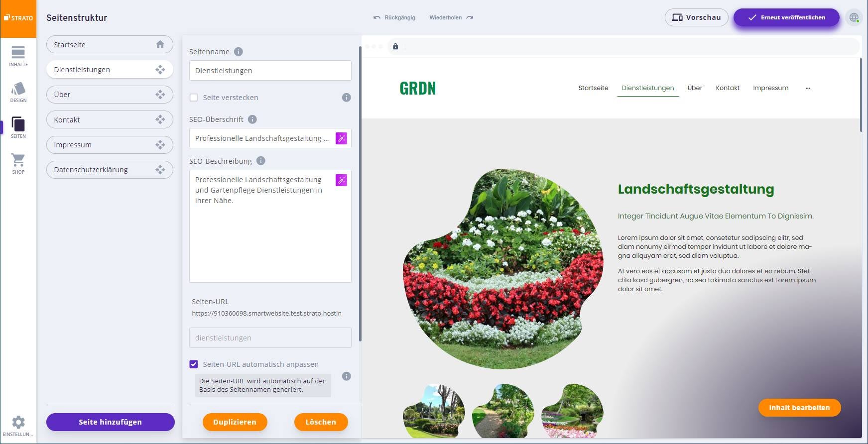This screenshot has height=444, width=868.
Task: Show info for Seite verstecken
Action: click(x=347, y=98)
